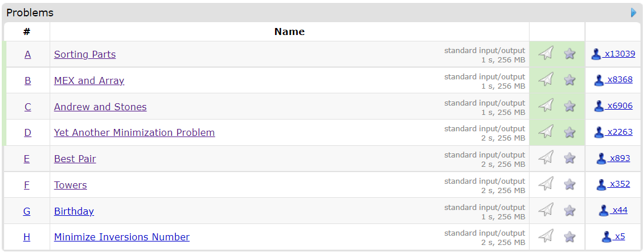This screenshot has height=252, width=644.
Task: Submit Birthday problem with paper plane icon
Action: [x=546, y=210]
